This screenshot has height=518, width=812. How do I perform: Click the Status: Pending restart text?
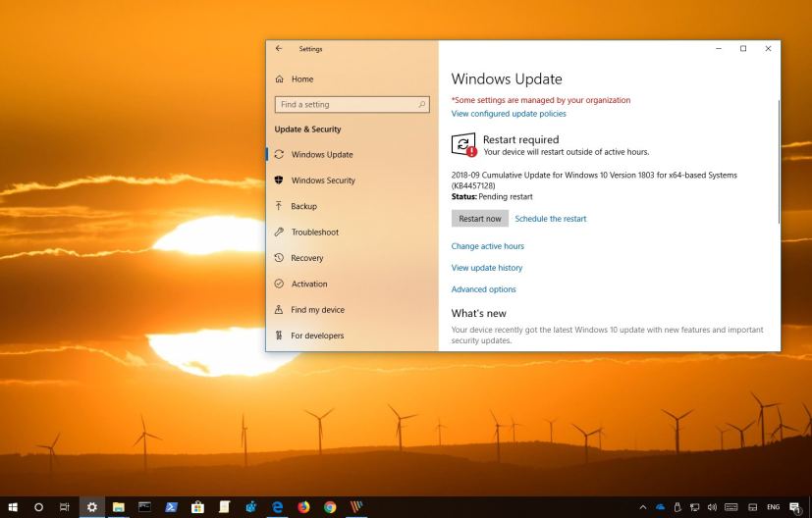tap(492, 196)
